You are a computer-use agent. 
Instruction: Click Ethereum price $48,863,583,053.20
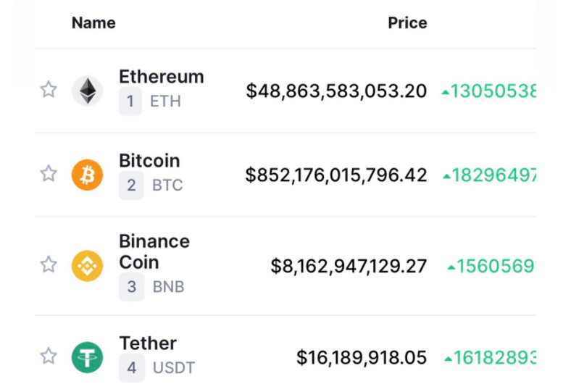(x=336, y=91)
